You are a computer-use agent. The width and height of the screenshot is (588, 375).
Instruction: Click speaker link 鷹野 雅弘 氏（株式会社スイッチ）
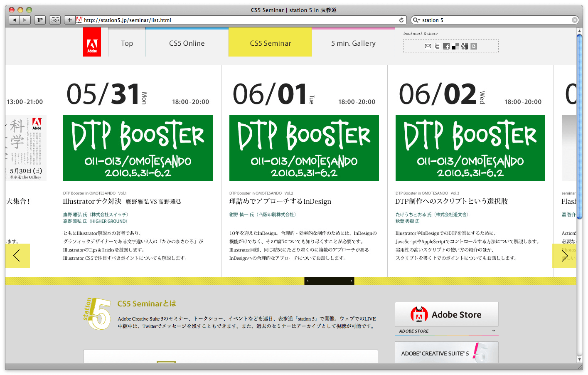[x=96, y=215]
